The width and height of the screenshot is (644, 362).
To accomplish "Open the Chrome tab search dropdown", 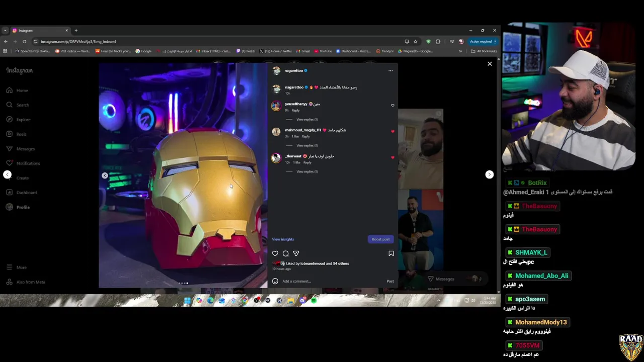I will (5, 31).
